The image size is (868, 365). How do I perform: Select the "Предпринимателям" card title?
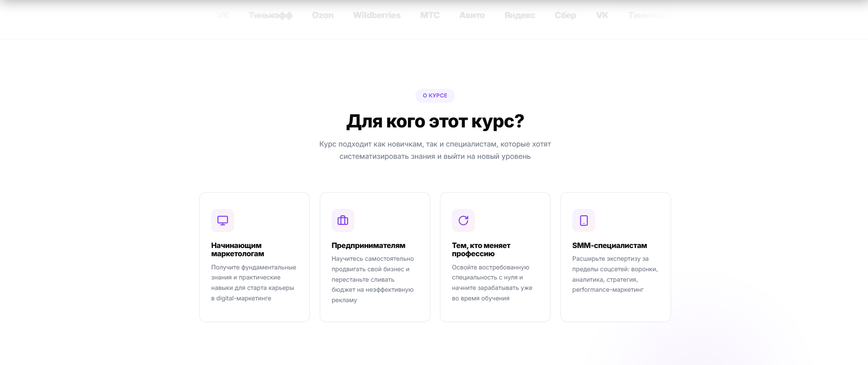click(x=368, y=246)
